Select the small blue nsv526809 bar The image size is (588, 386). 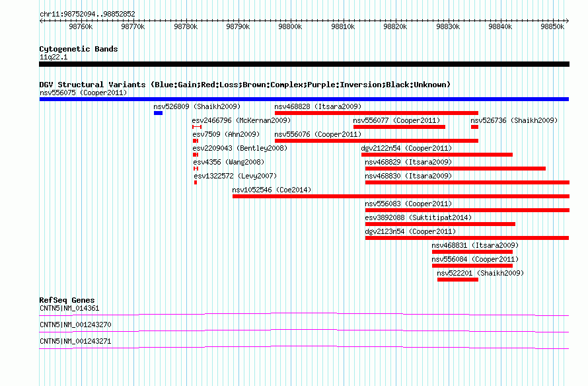pyautogui.click(x=158, y=113)
